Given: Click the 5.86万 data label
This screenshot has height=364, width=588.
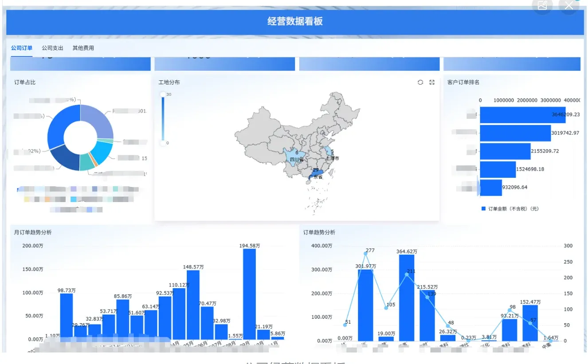Looking at the screenshot, I should [278, 333].
